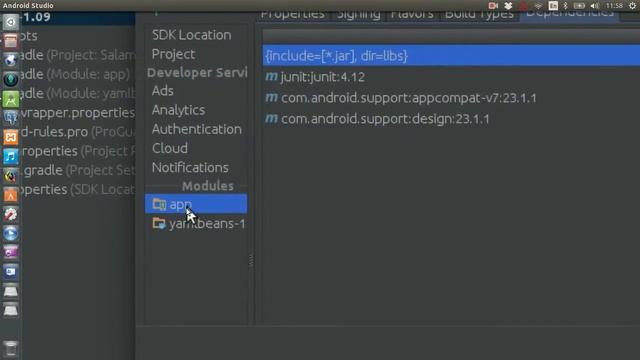Click the screen recorder tray icon

493,5
